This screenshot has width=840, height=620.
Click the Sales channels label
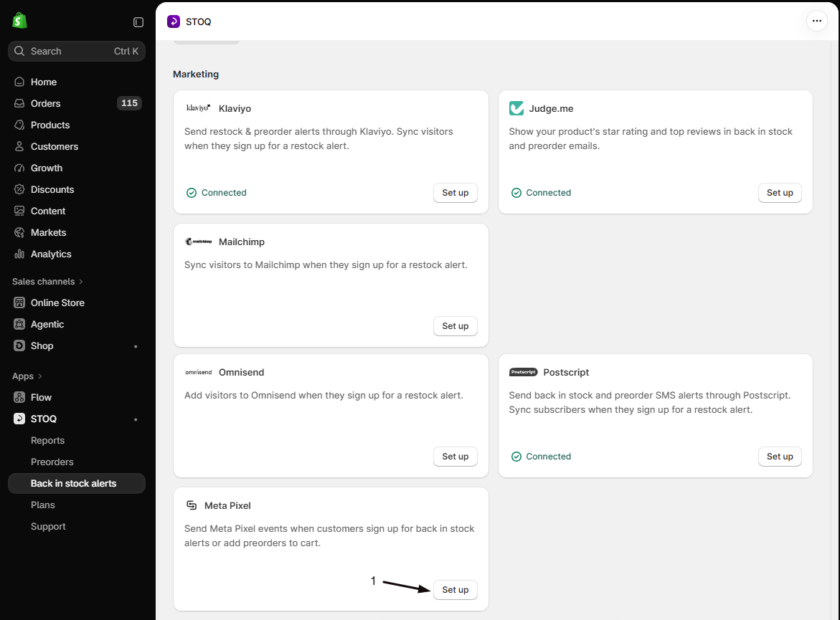pyautogui.click(x=43, y=282)
